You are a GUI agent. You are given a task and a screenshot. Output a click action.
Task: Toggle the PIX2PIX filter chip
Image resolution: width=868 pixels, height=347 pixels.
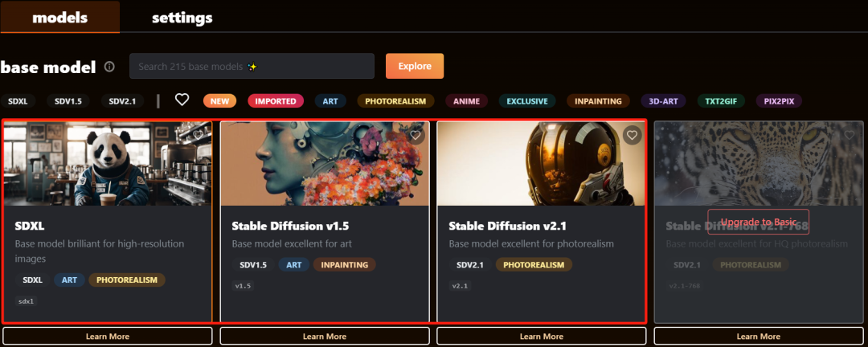779,101
